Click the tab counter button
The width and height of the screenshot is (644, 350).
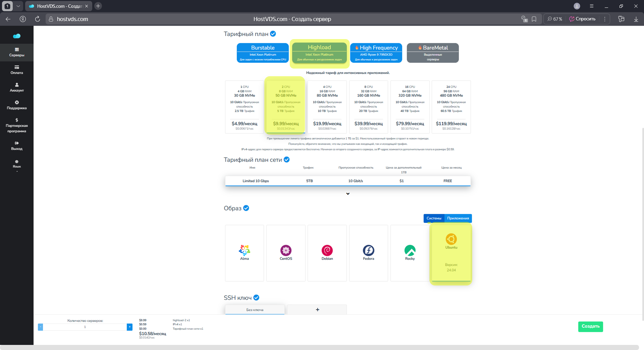point(7,6)
